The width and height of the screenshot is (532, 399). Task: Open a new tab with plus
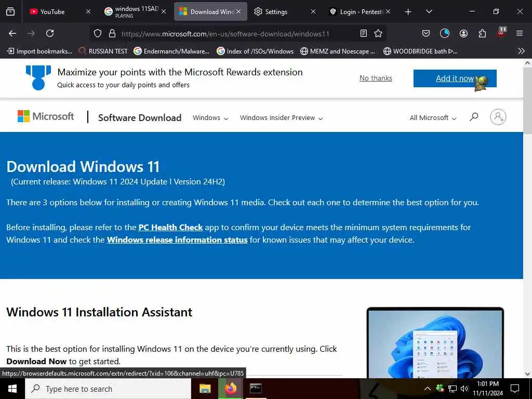tap(408, 12)
